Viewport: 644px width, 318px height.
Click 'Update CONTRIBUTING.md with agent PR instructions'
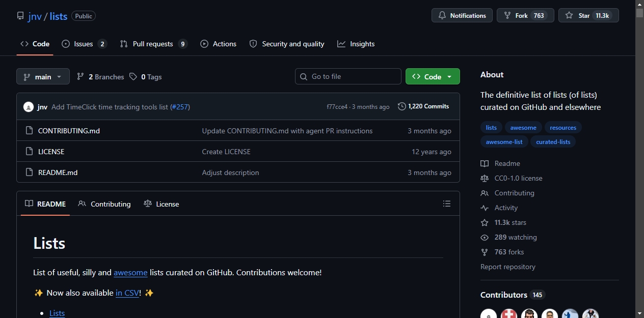click(287, 131)
